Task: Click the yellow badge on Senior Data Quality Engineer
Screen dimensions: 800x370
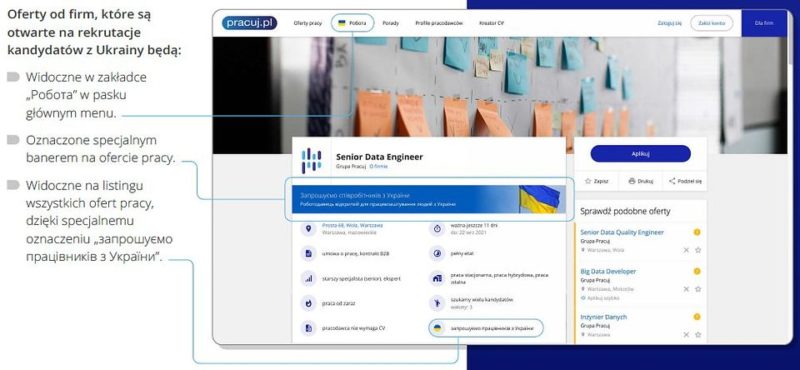Action: pyautogui.click(x=697, y=232)
